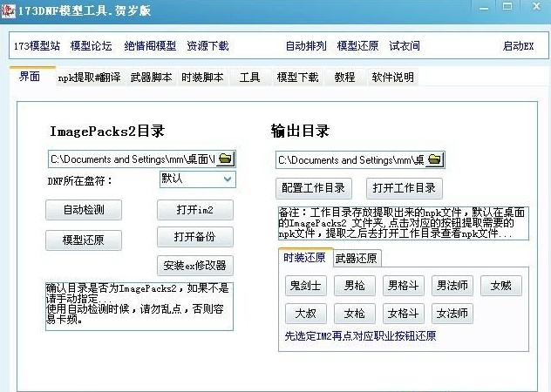Open 173模型站 in top toolbar
This screenshot has width=551, height=392.
pyautogui.click(x=36, y=45)
